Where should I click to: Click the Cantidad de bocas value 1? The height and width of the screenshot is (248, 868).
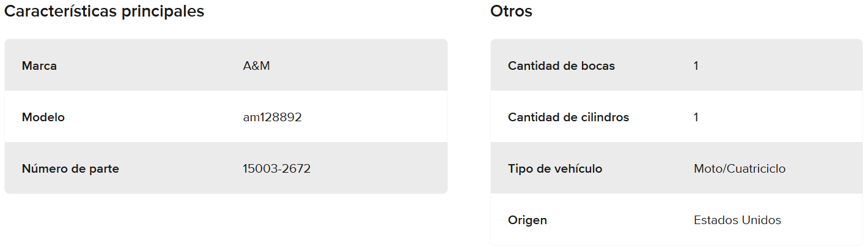[x=696, y=66]
